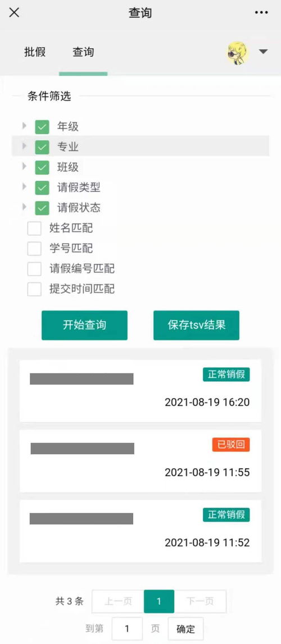
Task: Open the three-dot more options menu
Action: tap(261, 13)
